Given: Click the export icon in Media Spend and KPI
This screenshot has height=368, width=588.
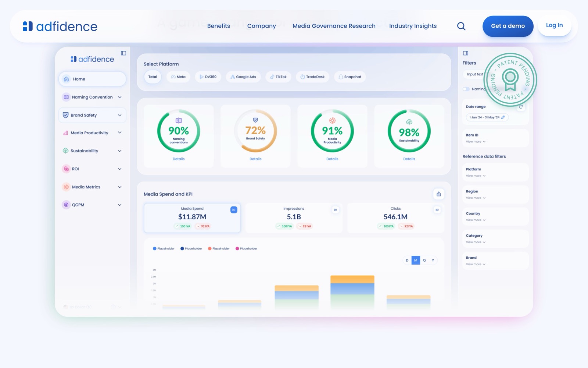Looking at the screenshot, I should coord(439,194).
